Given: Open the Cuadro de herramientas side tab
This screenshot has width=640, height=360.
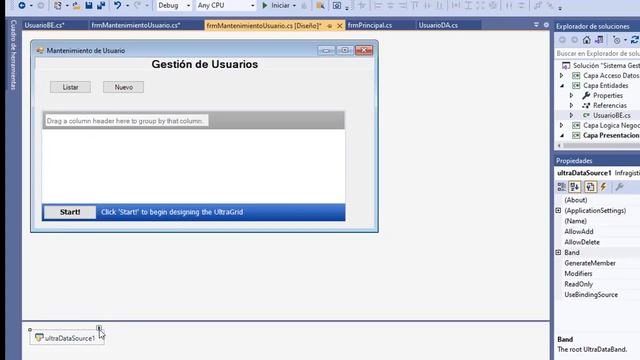Looking at the screenshot, I should coord(13,55).
